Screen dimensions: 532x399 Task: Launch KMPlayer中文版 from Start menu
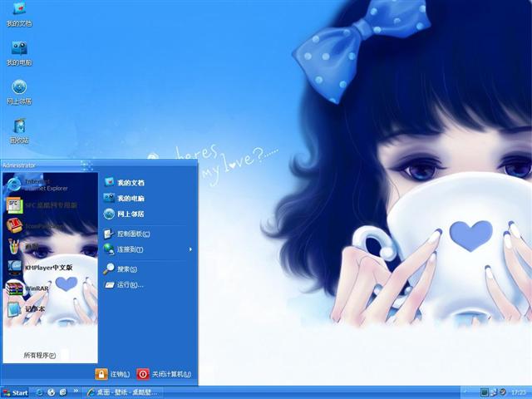coord(40,268)
